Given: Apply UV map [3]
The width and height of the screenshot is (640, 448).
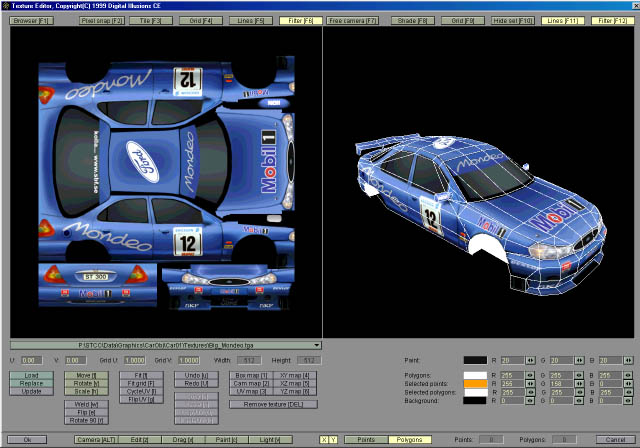Looking at the screenshot, I should click(x=251, y=391).
